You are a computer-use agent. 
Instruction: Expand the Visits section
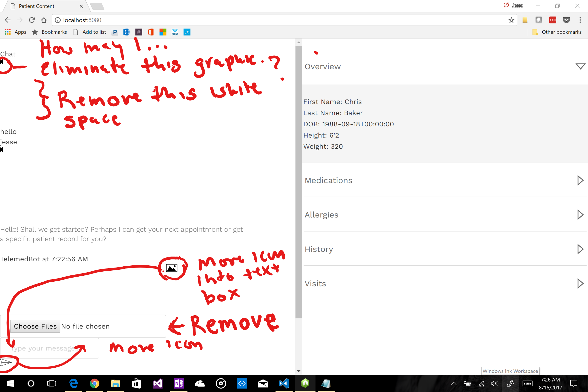pyautogui.click(x=580, y=284)
